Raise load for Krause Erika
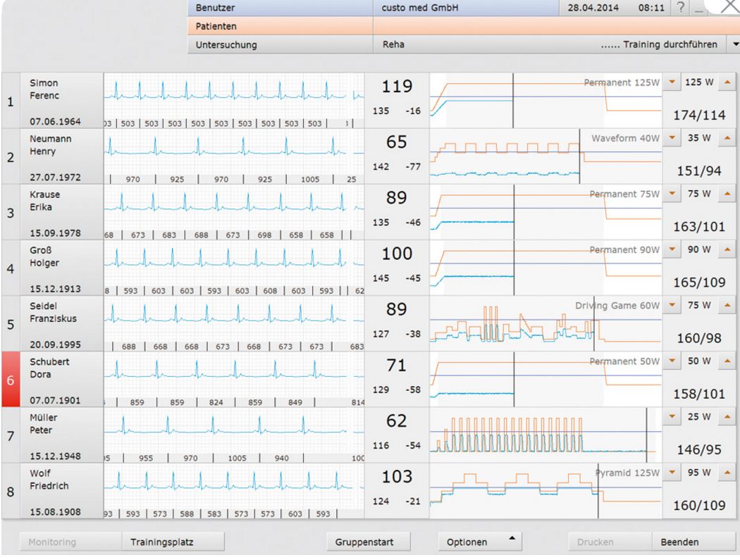This screenshot has height=560, width=740. [726, 194]
